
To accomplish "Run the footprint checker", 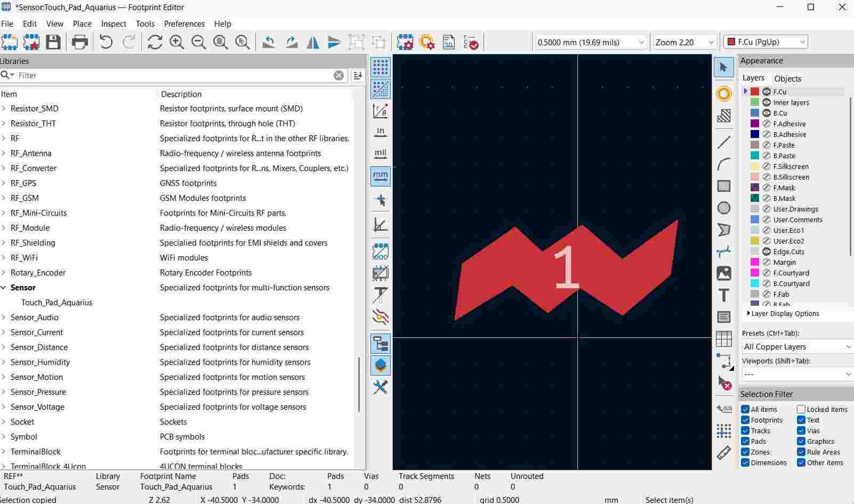I will point(471,42).
